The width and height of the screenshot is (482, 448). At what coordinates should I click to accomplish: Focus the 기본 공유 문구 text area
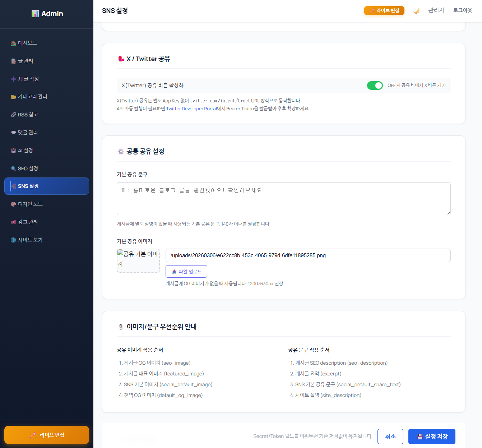pos(283,199)
